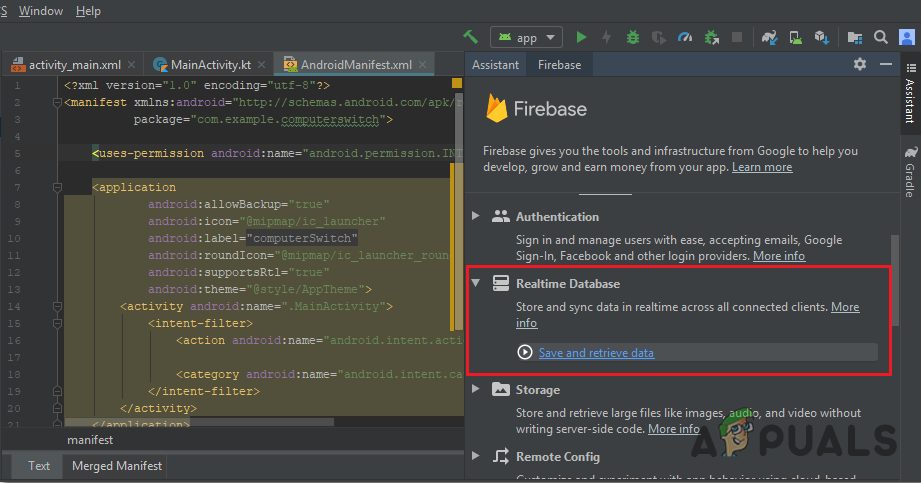Viewport: 921px width, 483px height.
Task: Click Sync Project with Gradle Files icon
Action: click(769, 37)
